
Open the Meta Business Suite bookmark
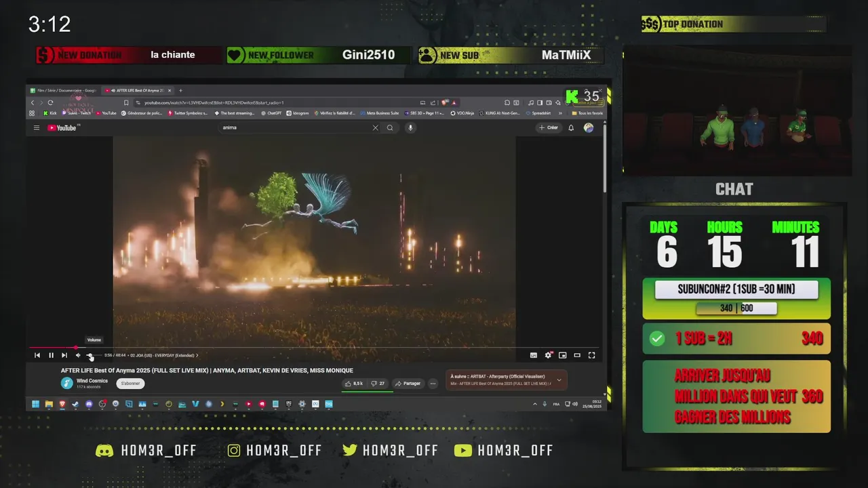[380, 113]
